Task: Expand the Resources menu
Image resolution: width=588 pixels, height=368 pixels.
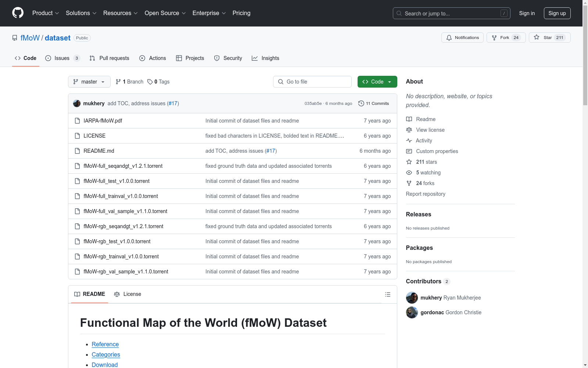Action: coord(121,13)
